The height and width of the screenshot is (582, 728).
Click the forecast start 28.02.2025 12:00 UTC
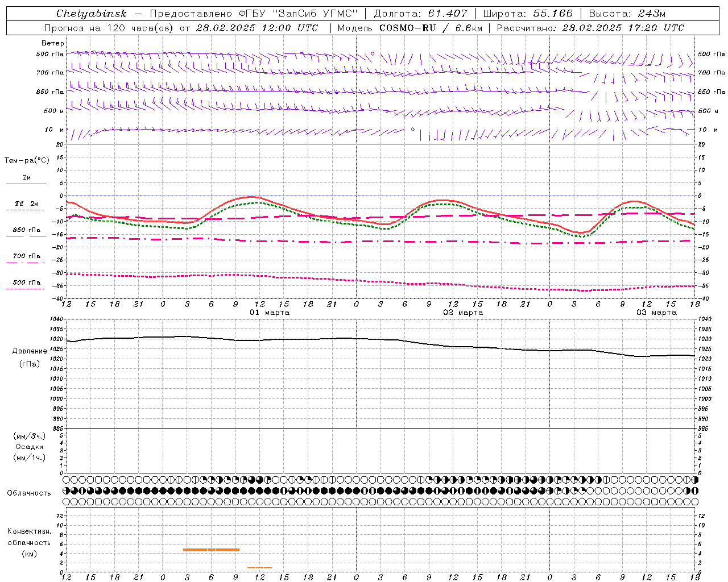pyautogui.click(x=257, y=28)
